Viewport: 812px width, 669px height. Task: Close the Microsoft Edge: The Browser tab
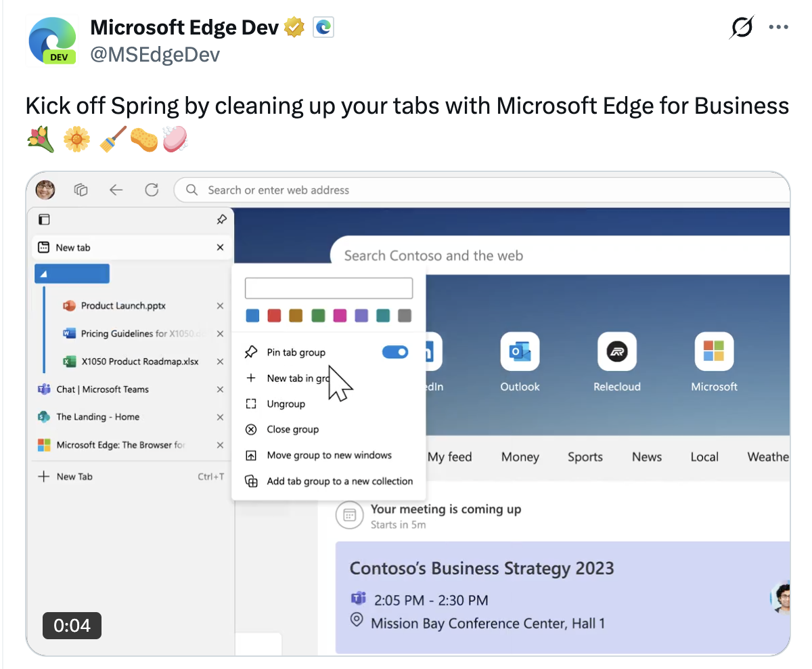click(x=220, y=445)
